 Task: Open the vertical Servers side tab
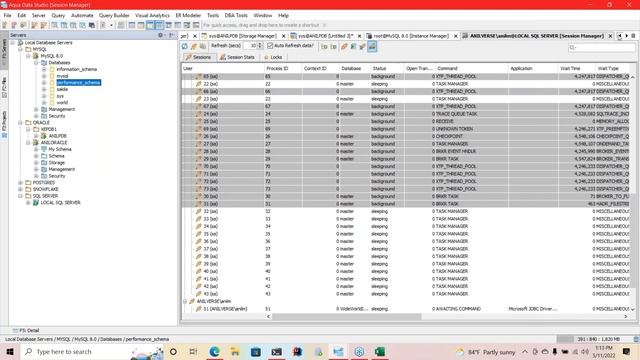(4, 49)
